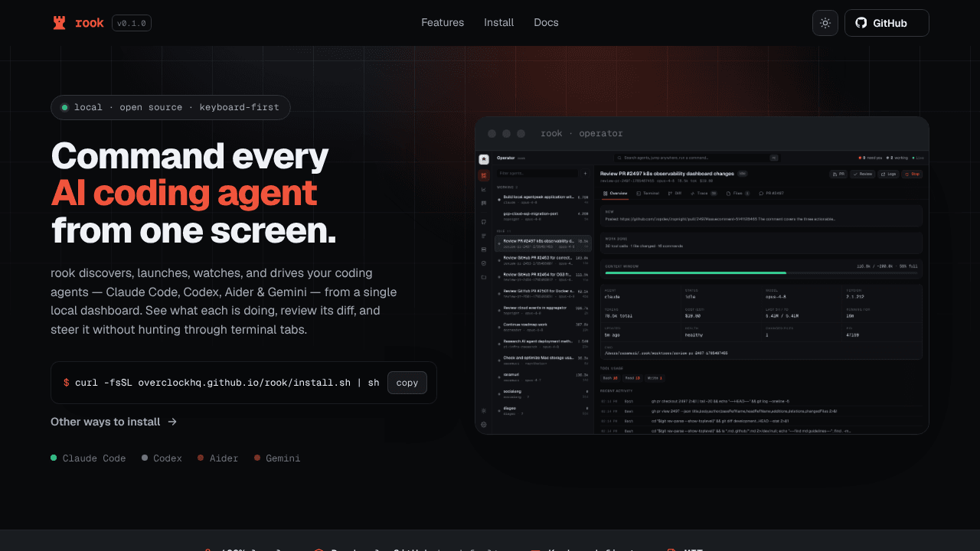The height and width of the screenshot is (551, 980).
Task: Click the Codex agent label
Action: [162, 458]
